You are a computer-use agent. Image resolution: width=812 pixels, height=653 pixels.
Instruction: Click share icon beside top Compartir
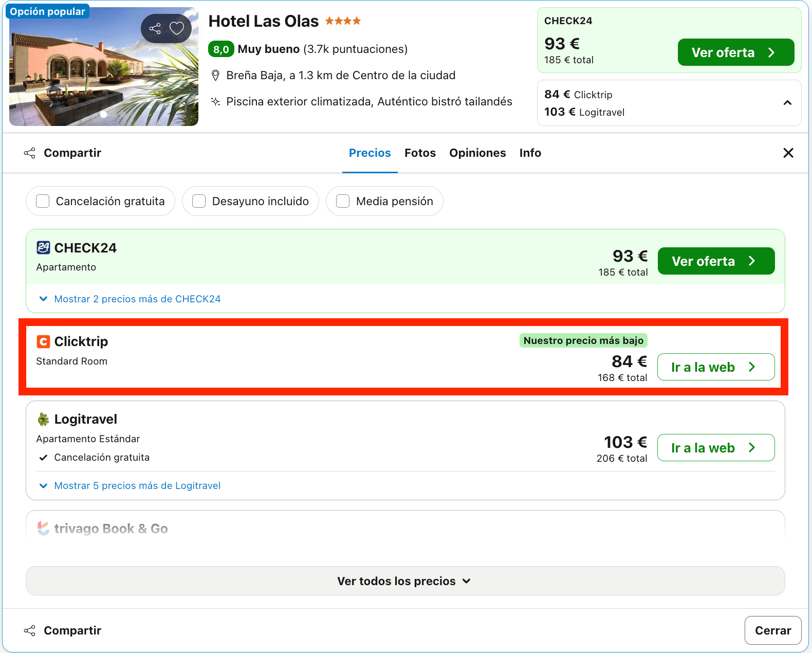pyautogui.click(x=30, y=153)
